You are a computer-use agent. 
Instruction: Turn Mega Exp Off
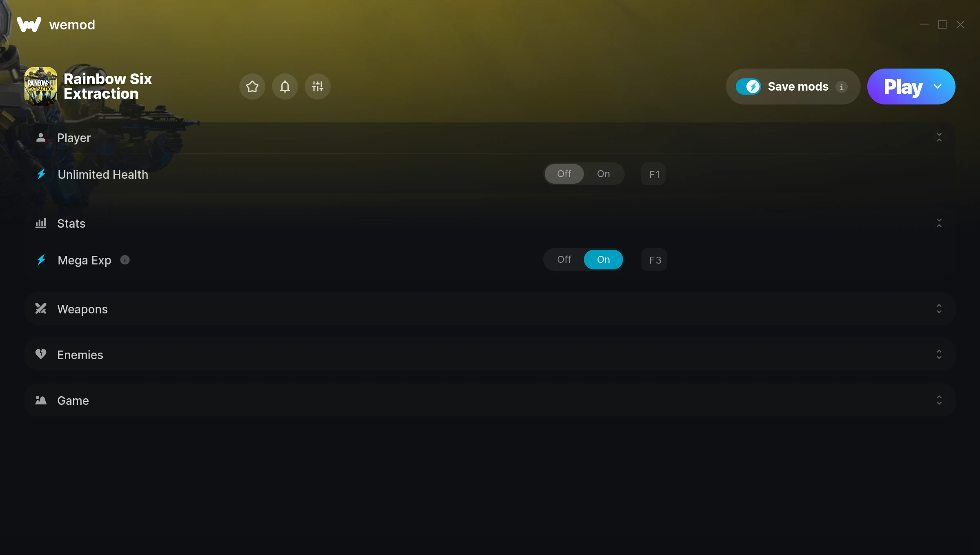click(x=564, y=260)
